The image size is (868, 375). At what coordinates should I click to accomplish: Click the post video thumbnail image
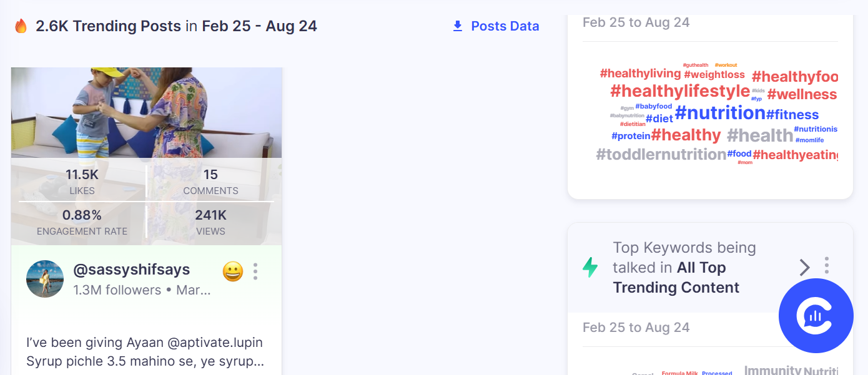146,112
